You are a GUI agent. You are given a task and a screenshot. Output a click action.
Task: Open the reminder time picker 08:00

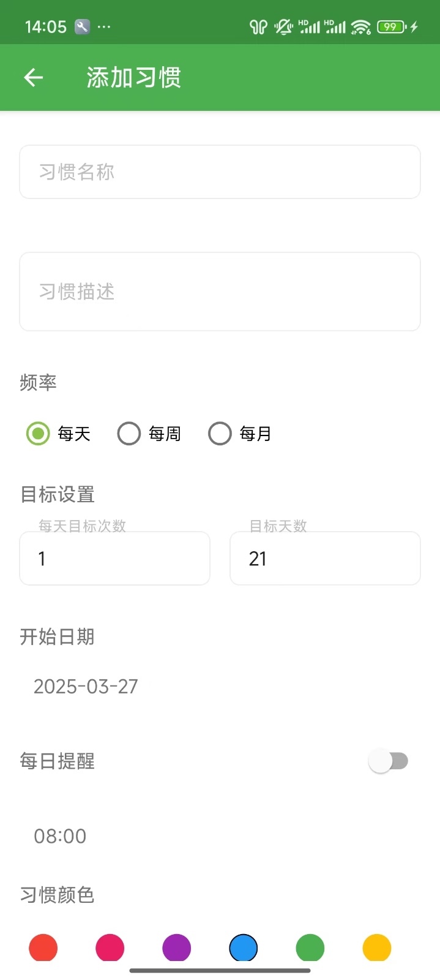pos(60,836)
